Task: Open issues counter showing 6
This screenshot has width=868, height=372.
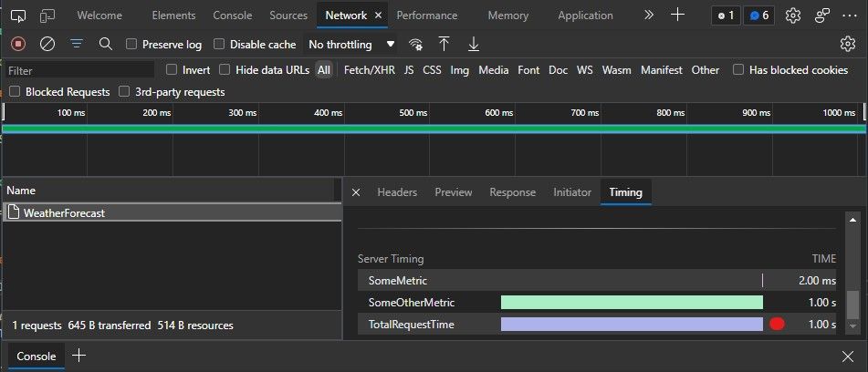Action: tap(759, 15)
